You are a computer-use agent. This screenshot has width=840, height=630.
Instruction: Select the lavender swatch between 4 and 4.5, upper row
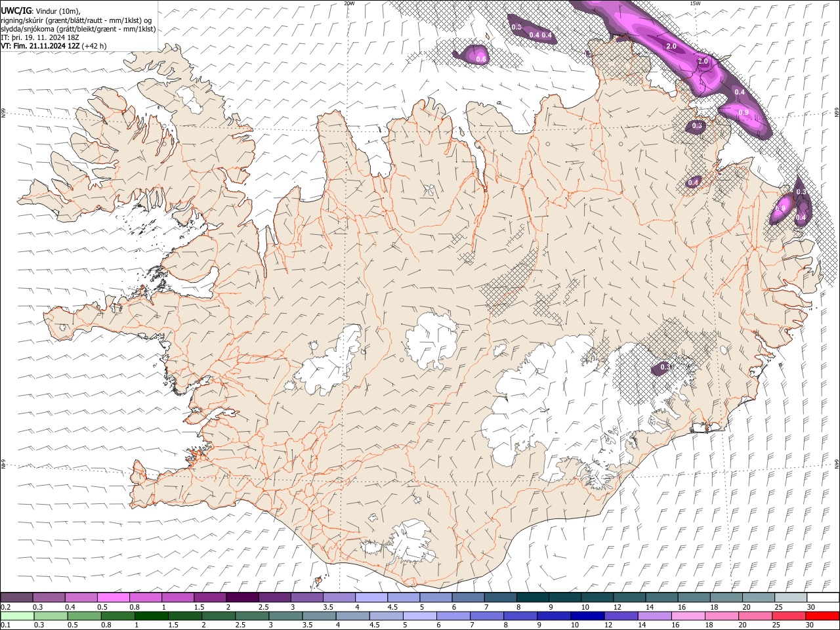coord(371,597)
